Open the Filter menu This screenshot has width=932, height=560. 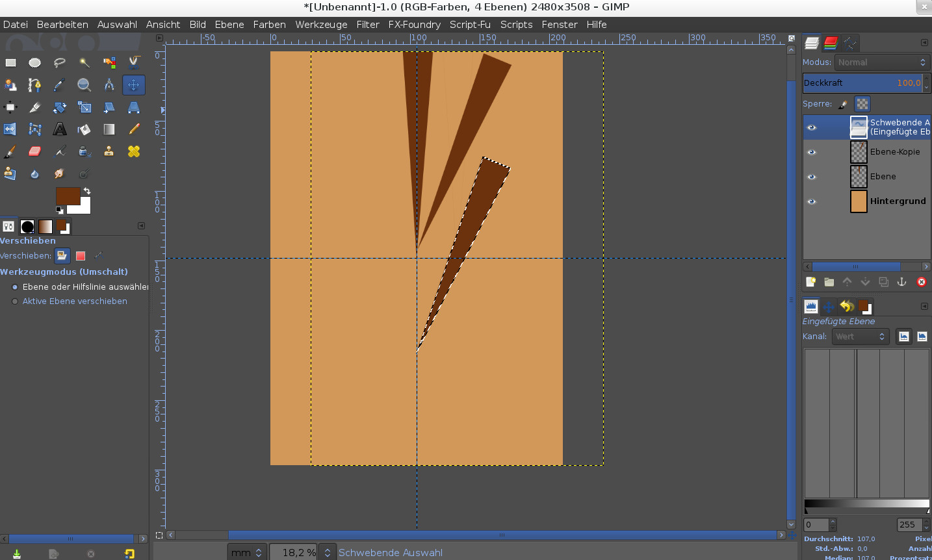point(367,25)
